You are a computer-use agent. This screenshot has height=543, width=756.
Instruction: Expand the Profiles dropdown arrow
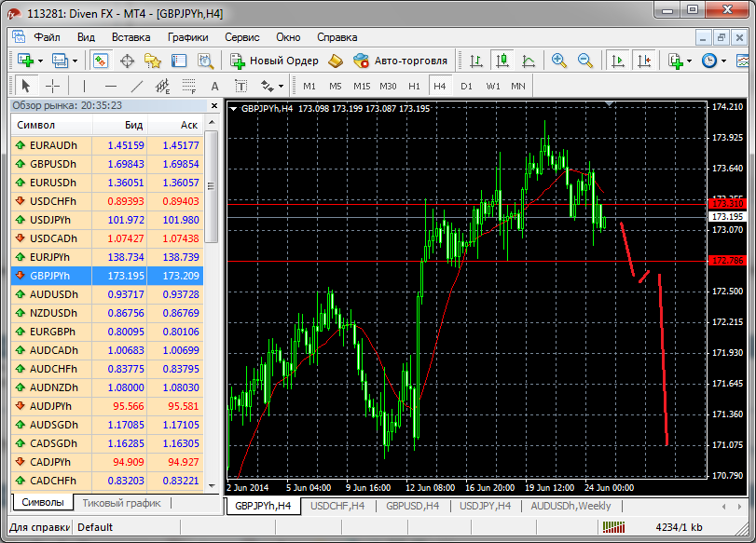coord(75,61)
